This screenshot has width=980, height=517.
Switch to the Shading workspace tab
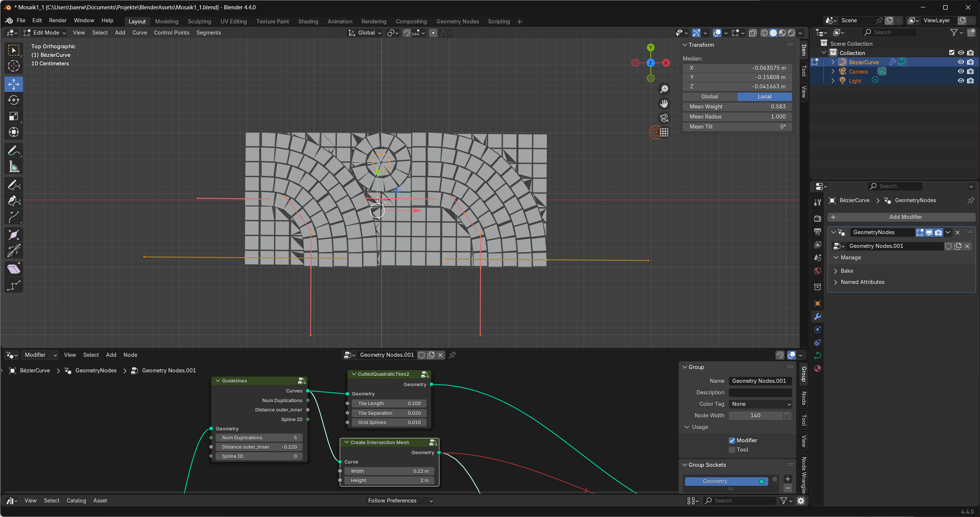pos(308,21)
